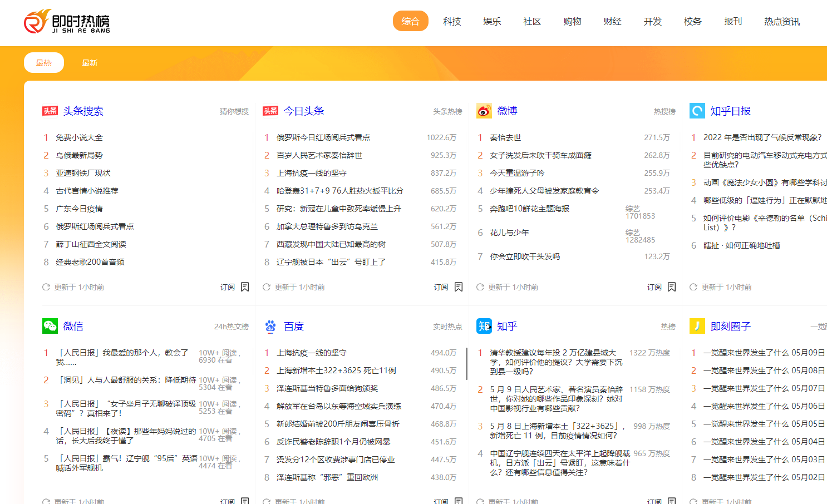Image resolution: width=827 pixels, height=504 pixels.
Task: Open 乌俄最新局势 search item
Action: (79, 155)
